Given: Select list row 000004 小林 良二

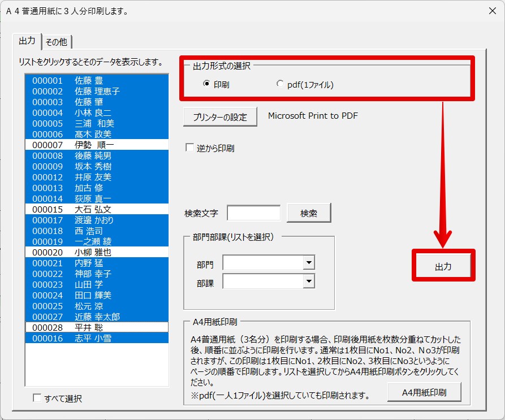Looking at the screenshot, I should coord(97,112).
